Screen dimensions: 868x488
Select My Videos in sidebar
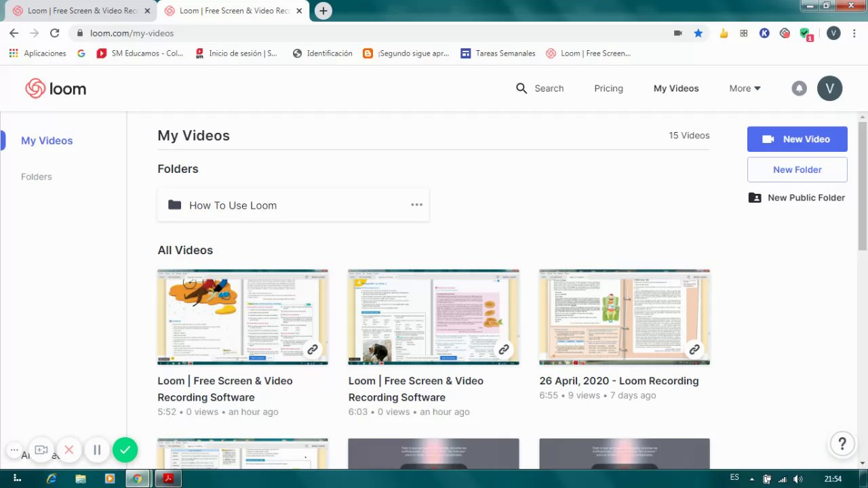click(47, 140)
